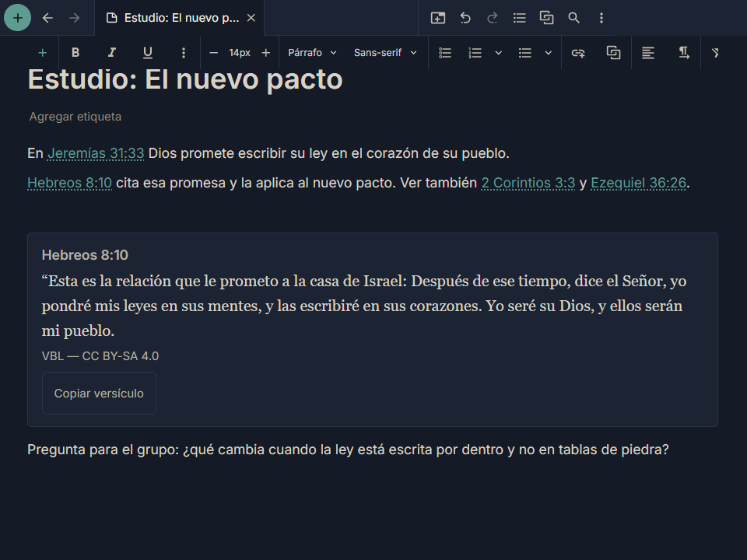Toggle underline formatting
Image resolution: width=747 pixels, height=560 pixels.
tap(148, 53)
